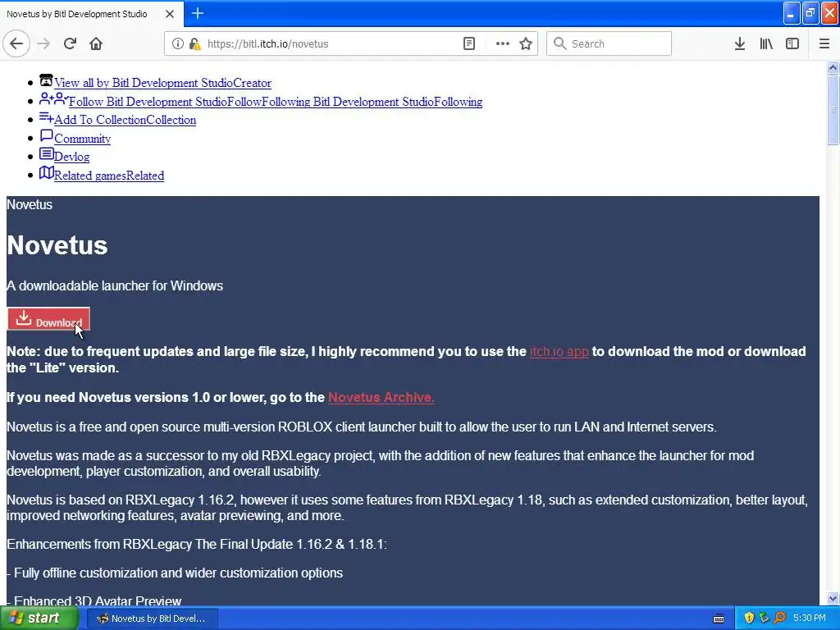The height and width of the screenshot is (630, 840).
Task: Close the Novetus browser tab
Action: pyautogui.click(x=170, y=14)
